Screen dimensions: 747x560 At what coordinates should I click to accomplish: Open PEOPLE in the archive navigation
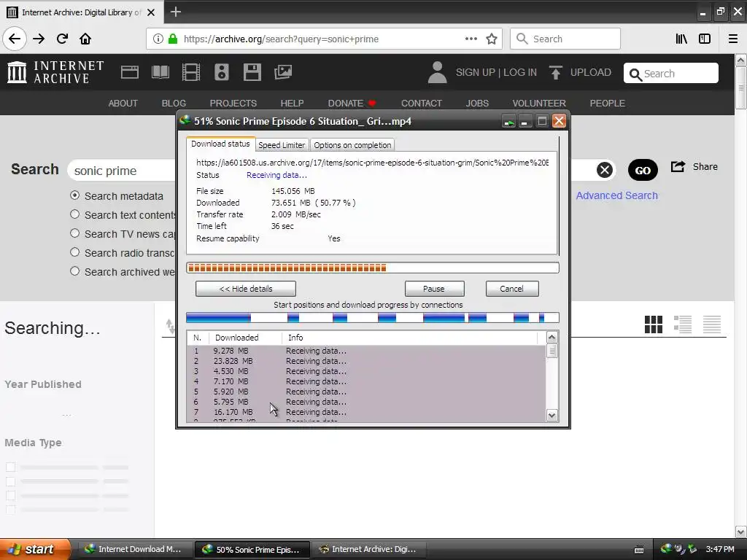point(608,104)
